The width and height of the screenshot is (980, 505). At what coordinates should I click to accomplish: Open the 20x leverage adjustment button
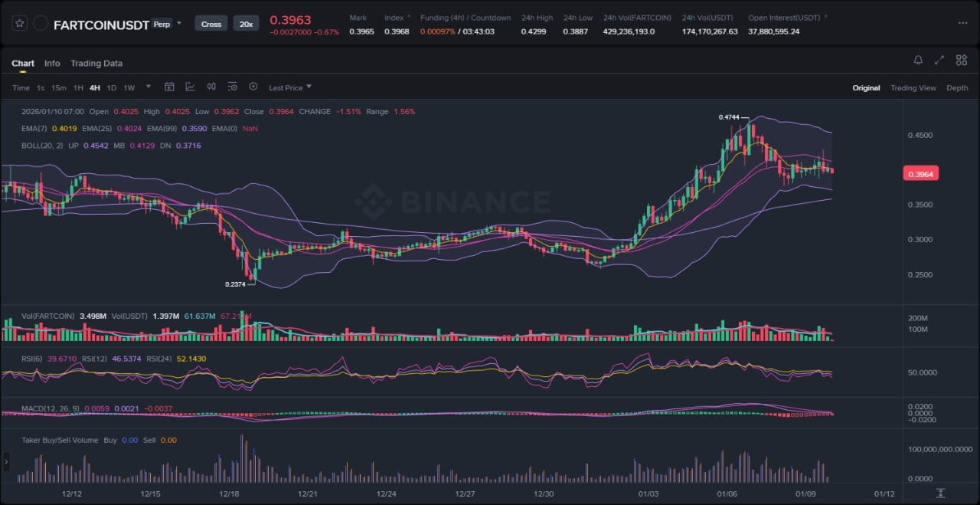click(x=246, y=24)
